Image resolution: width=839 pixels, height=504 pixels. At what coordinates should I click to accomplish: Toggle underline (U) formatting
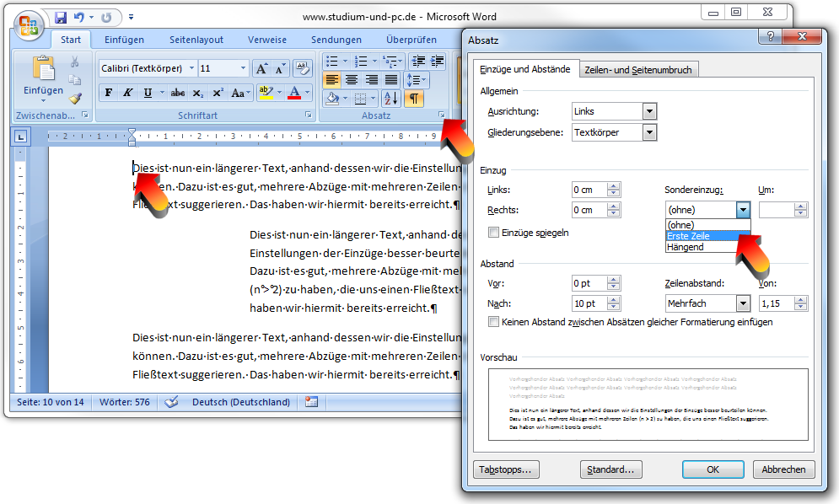click(x=148, y=93)
